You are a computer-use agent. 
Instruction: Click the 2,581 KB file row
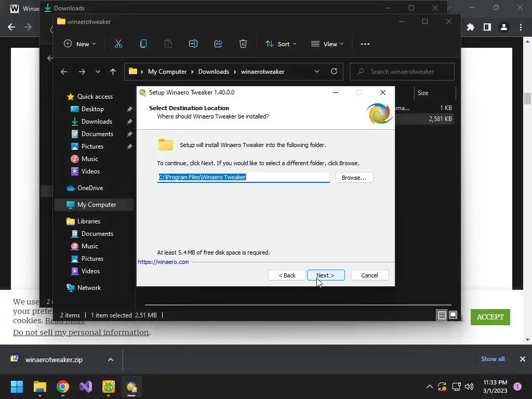coord(424,119)
